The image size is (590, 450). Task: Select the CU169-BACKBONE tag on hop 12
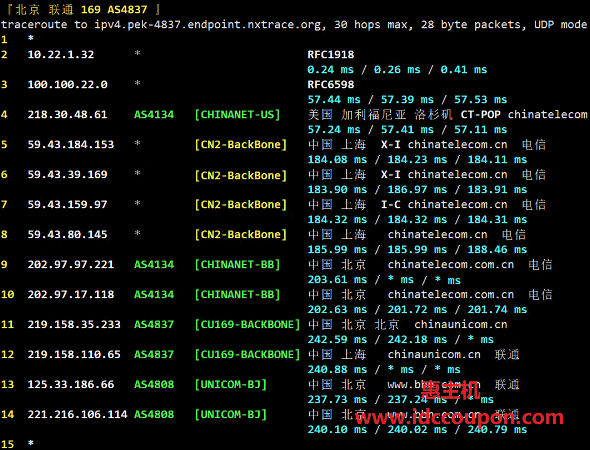click(247, 354)
